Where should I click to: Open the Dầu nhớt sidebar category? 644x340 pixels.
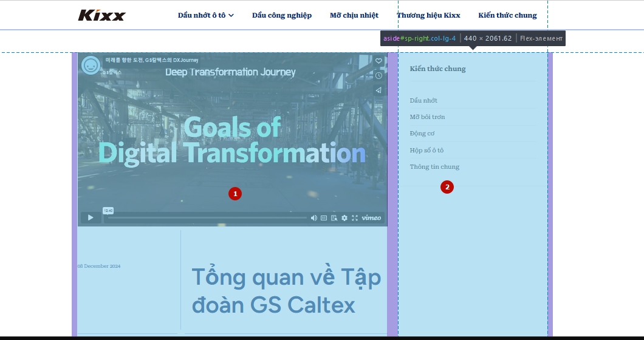point(423,100)
